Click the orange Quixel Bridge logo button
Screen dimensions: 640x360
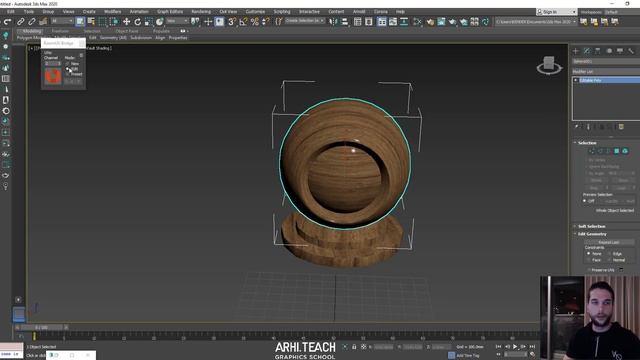(x=53, y=76)
